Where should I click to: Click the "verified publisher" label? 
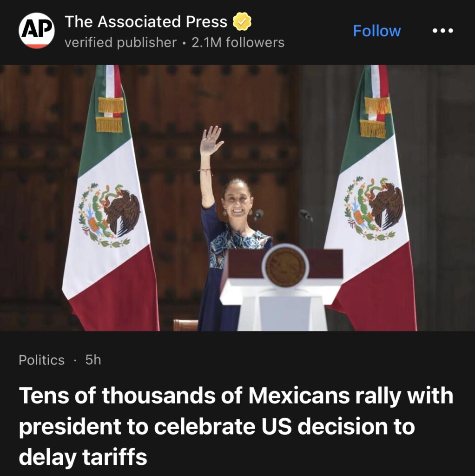tap(120, 42)
